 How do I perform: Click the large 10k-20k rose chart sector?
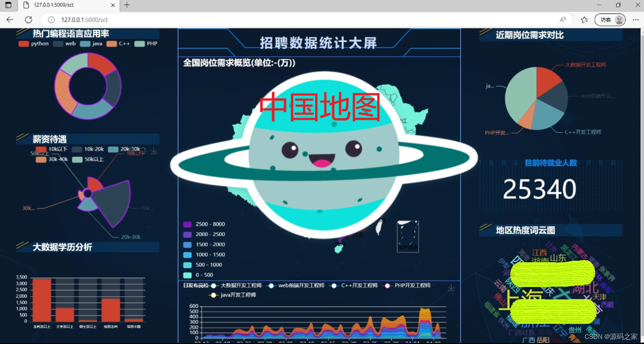coord(113,201)
